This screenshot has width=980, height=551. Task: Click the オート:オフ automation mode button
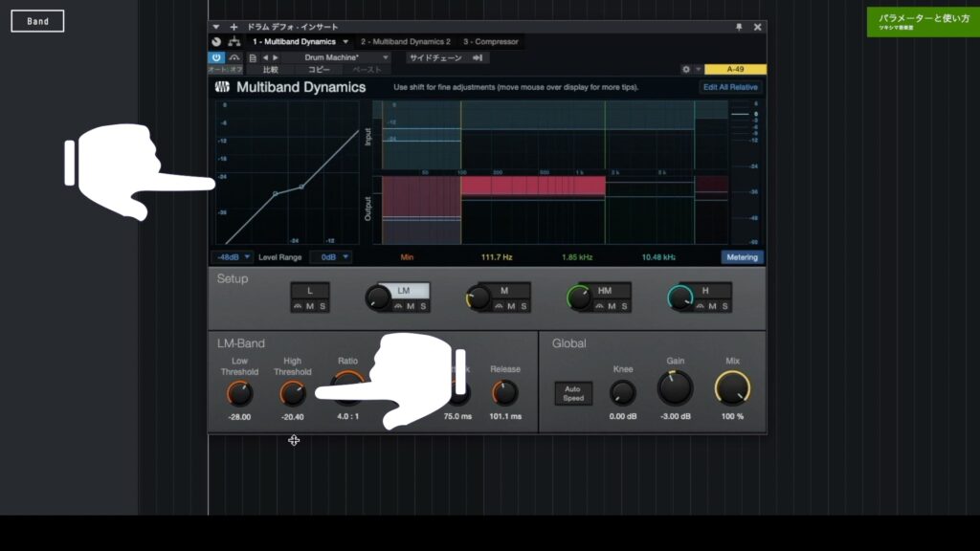coord(225,69)
